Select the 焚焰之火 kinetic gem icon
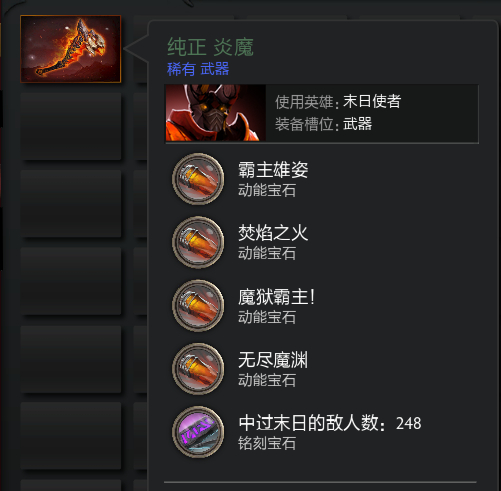501x491 pixels. click(198, 242)
